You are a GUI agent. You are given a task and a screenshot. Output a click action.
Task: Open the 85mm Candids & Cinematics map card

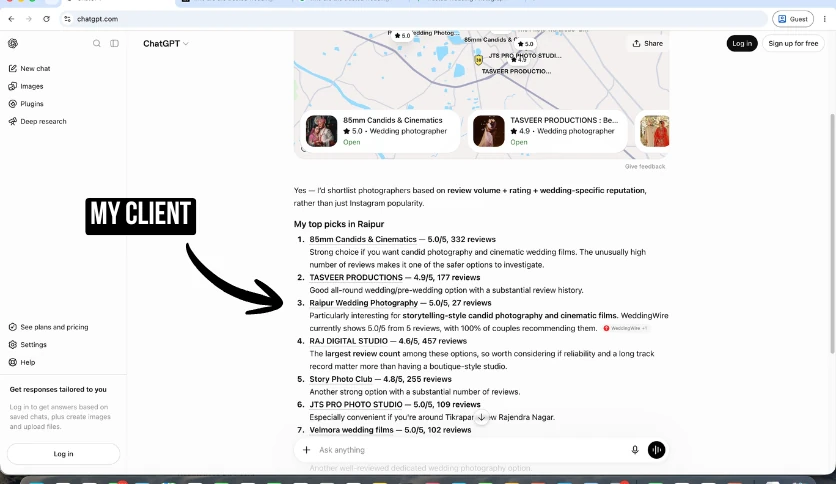click(x=380, y=131)
